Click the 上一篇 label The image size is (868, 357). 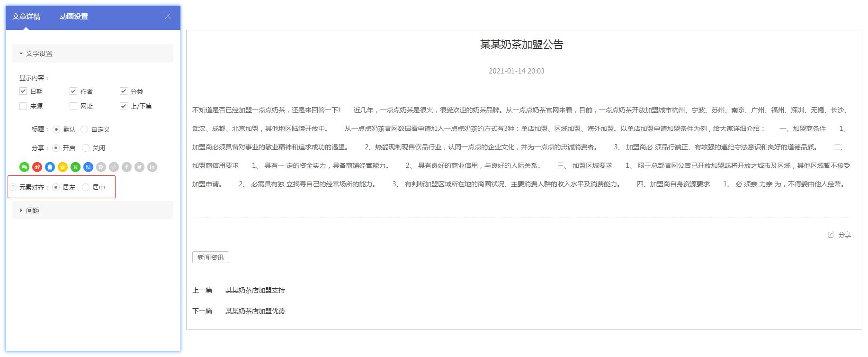202,290
